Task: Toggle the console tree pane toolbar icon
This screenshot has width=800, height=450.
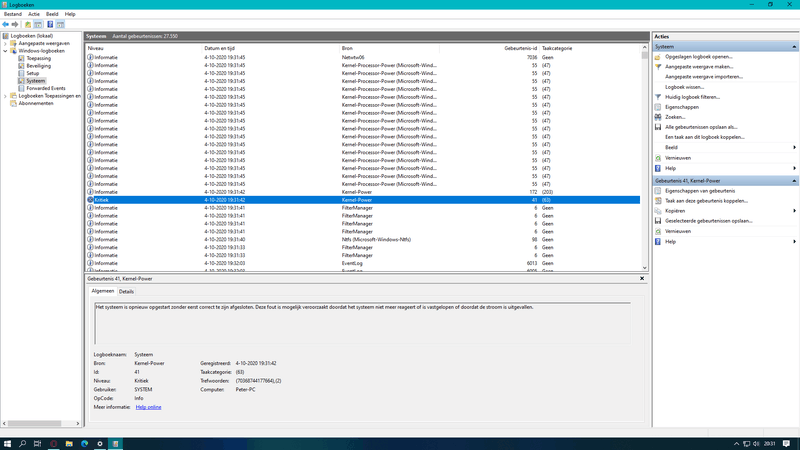Action: (x=38, y=24)
